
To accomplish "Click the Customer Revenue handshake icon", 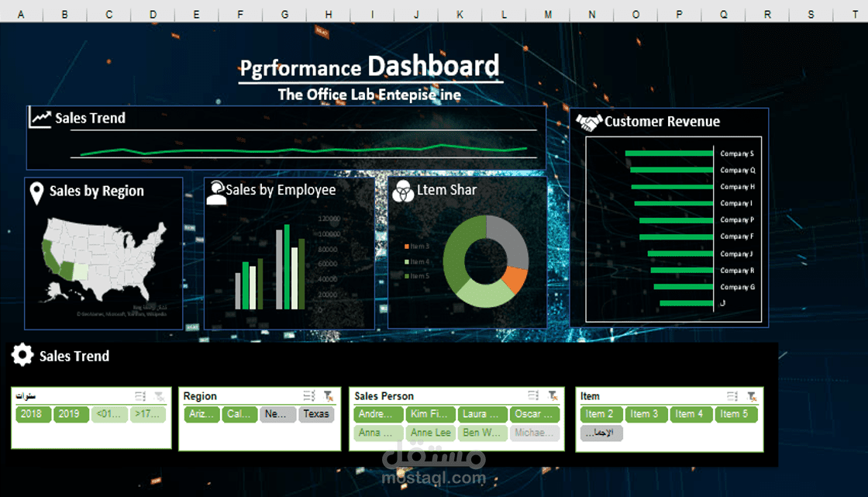I will coord(588,122).
